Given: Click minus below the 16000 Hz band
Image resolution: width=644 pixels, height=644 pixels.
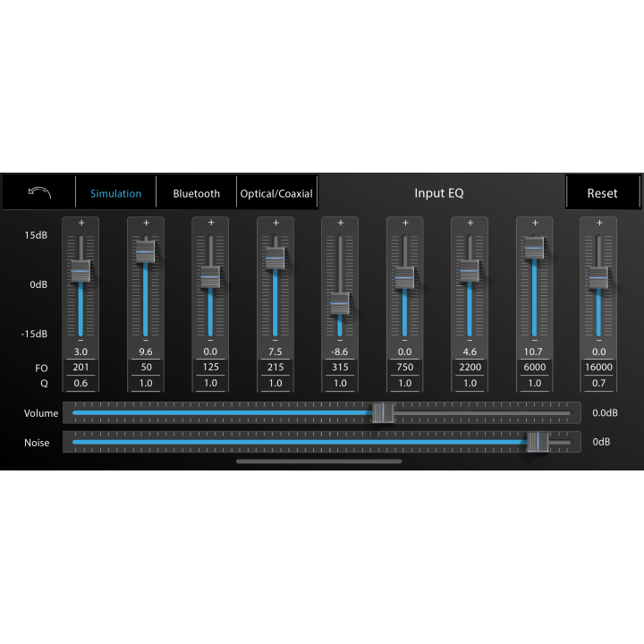Looking at the screenshot, I should coord(598,341).
